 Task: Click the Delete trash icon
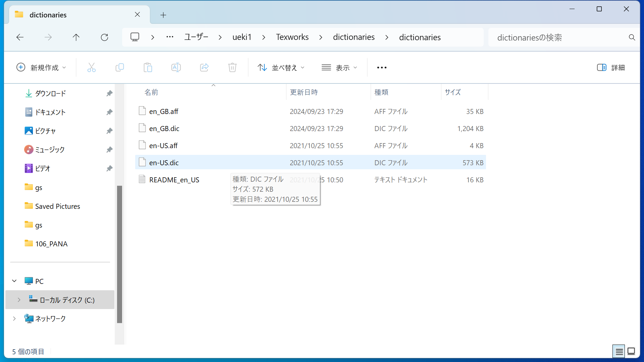point(232,67)
